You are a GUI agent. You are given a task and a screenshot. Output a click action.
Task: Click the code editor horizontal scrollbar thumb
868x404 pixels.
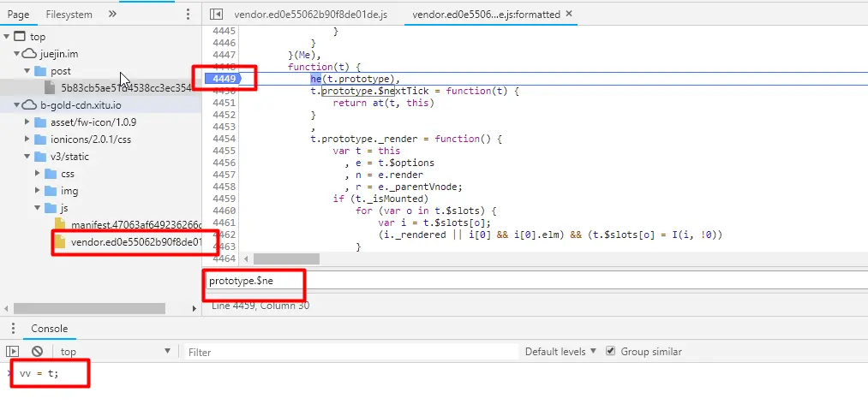286,258
